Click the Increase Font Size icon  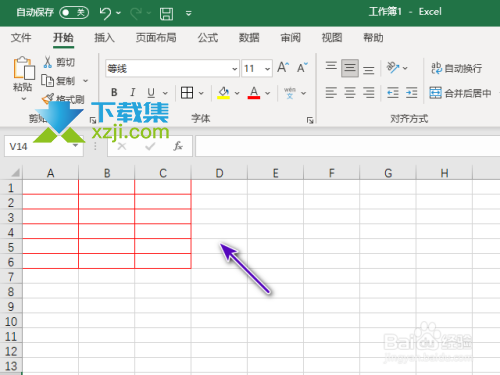[x=283, y=68]
